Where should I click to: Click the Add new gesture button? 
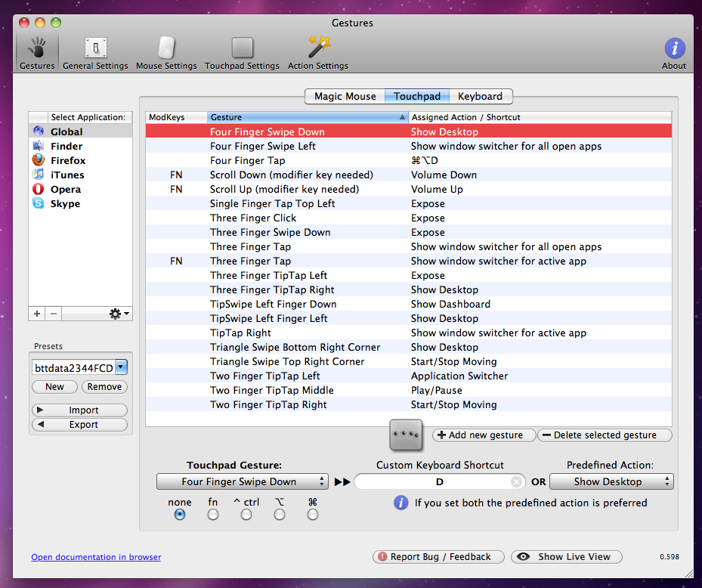pos(484,435)
